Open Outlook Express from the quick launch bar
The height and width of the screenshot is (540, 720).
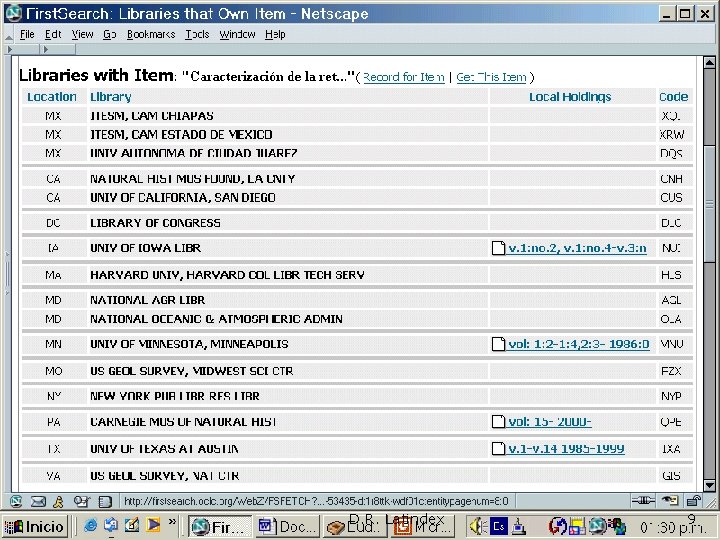(111, 524)
